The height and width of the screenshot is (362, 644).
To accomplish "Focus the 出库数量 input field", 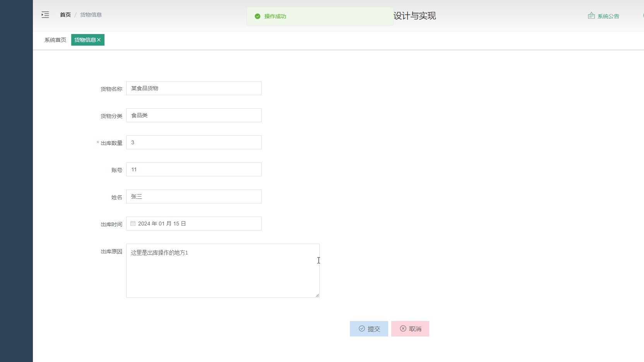I will 194,142.
